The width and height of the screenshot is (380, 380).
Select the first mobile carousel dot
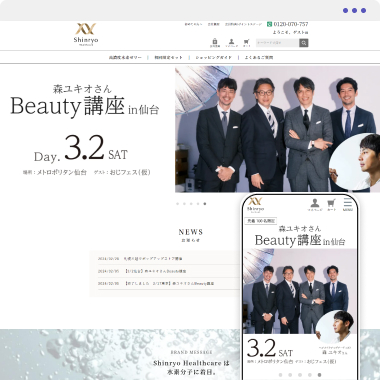(x=280, y=375)
